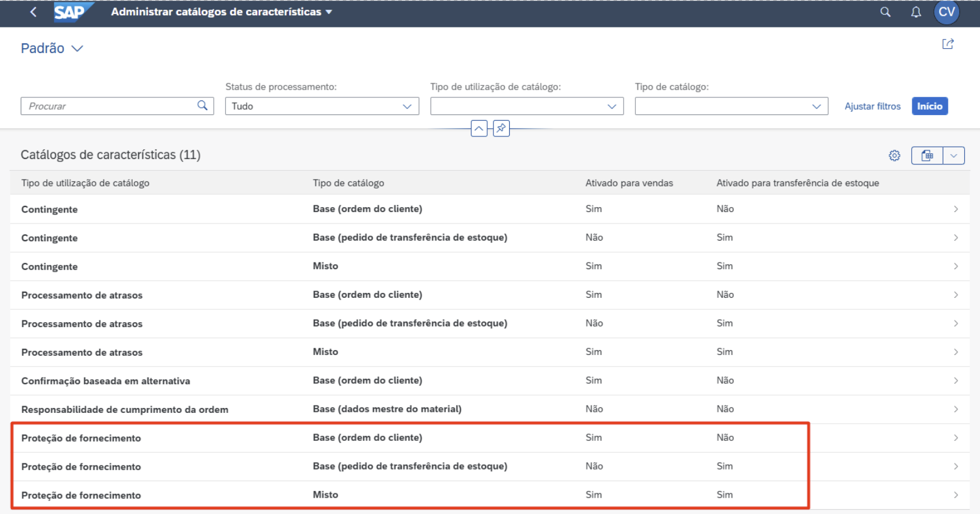Open Contingente Base (ordem do cliente) row arrow
Screen dimensions: 980x514
[956, 209]
